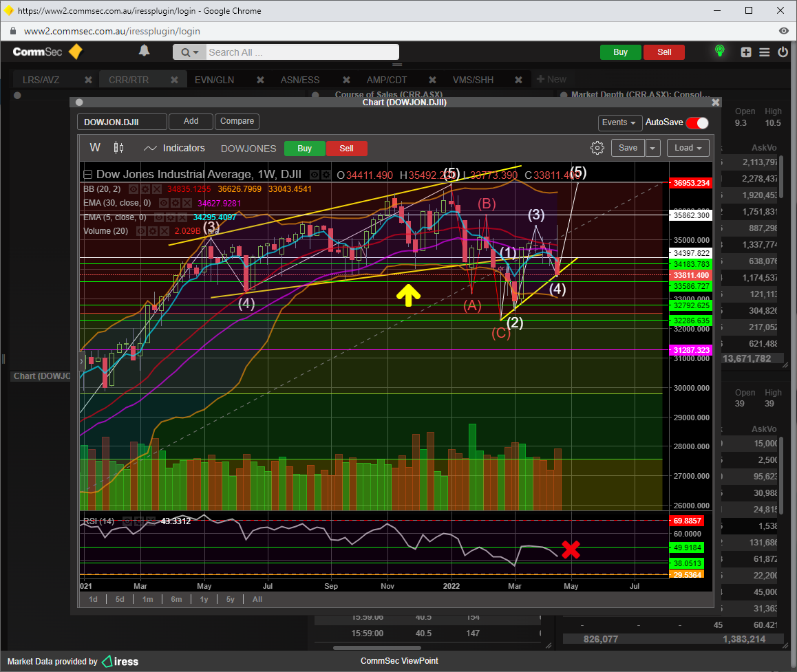Select the 1y time range
Viewport: 797px width, 672px height.
click(204, 599)
